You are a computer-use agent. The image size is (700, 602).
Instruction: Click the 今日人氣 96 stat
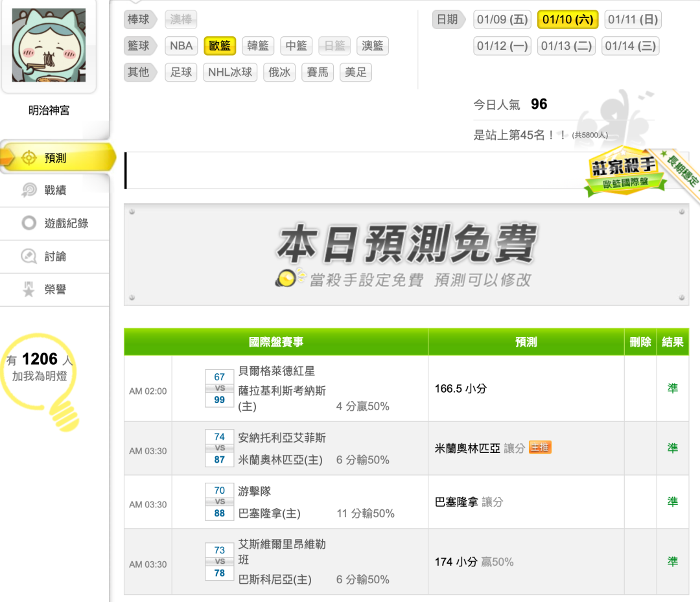tap(510, 104)
